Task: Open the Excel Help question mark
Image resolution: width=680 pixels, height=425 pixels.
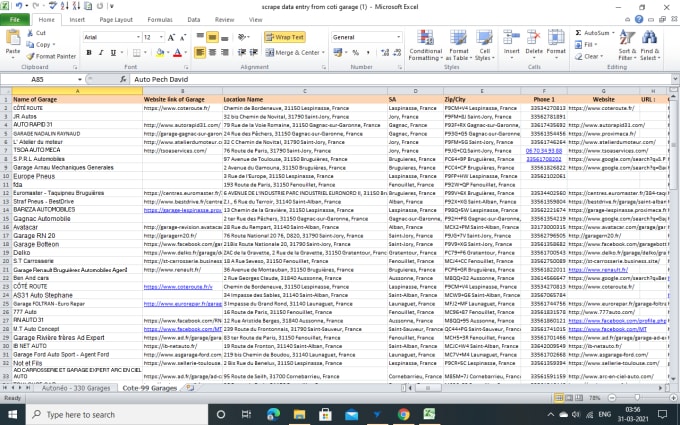Action: tap(639, 19)
